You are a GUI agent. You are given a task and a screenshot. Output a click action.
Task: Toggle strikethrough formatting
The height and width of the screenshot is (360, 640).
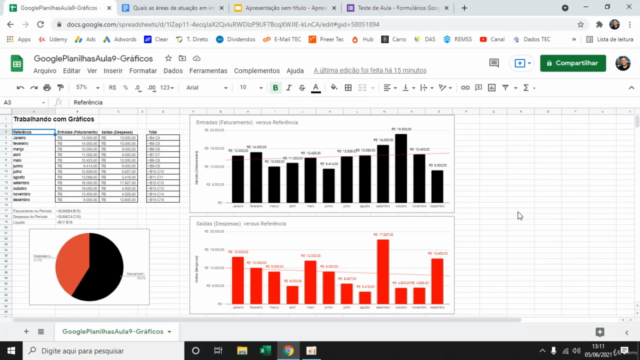point(302,88)
